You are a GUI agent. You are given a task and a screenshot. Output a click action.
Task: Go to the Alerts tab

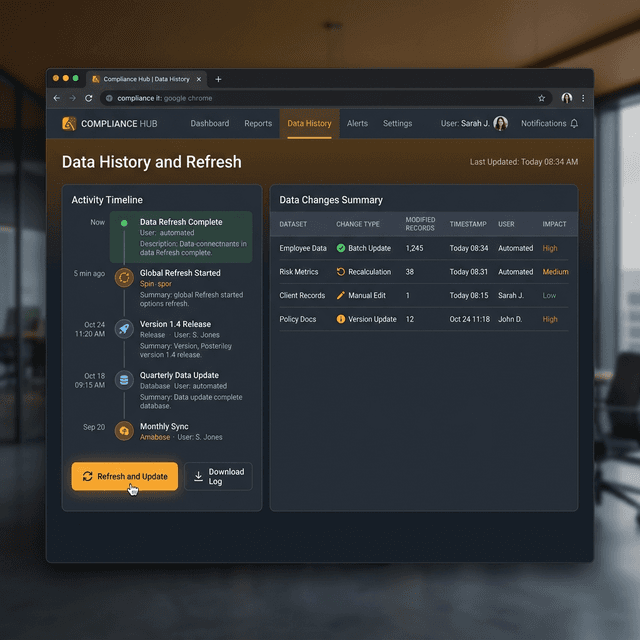pos(357,124)
